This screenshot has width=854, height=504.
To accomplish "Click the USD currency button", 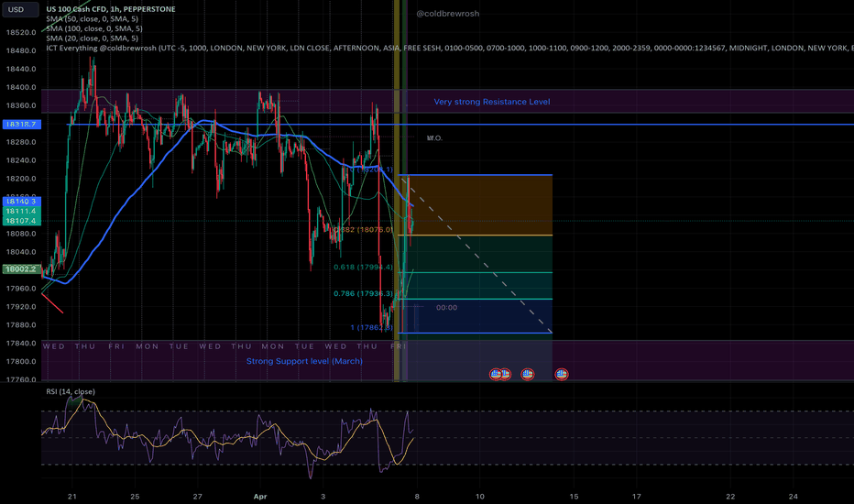I will coord(20,9).
